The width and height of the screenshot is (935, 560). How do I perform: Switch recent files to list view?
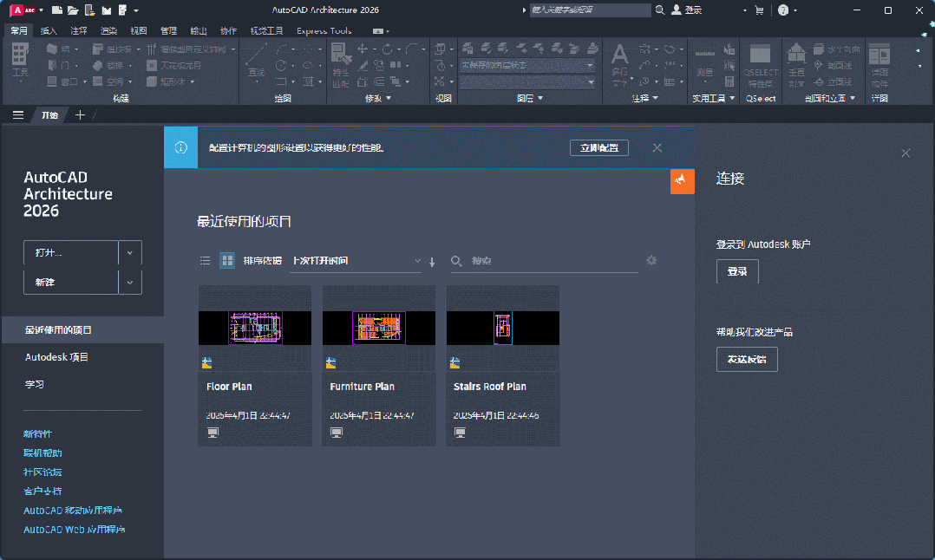pos(205,260)
